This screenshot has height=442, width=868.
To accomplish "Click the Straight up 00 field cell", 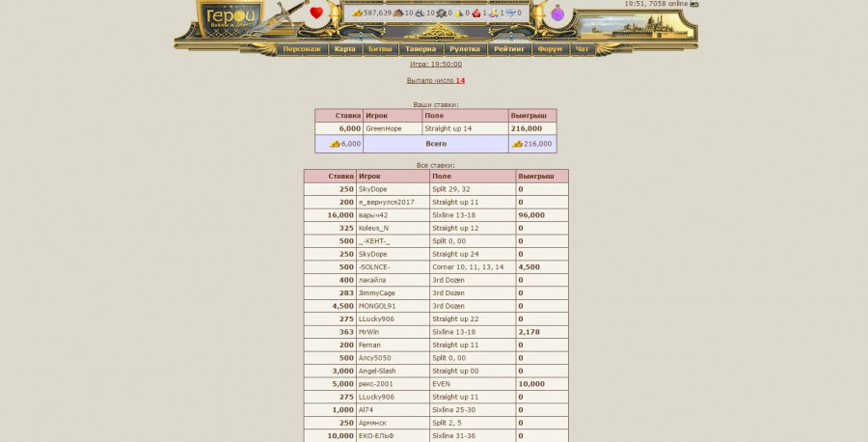I will [x=473, y=372].
